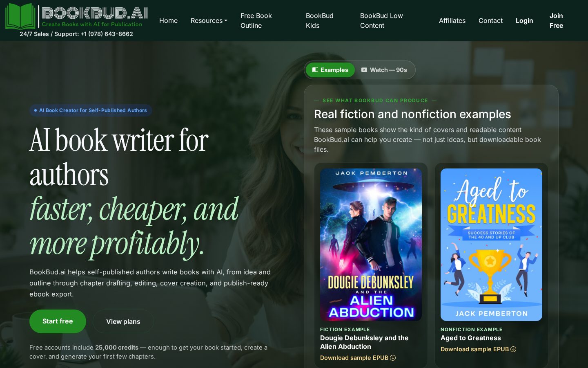The height and width of the screenshot is (368, 588).
Task: Click the Login link
Action: point(524,20)
